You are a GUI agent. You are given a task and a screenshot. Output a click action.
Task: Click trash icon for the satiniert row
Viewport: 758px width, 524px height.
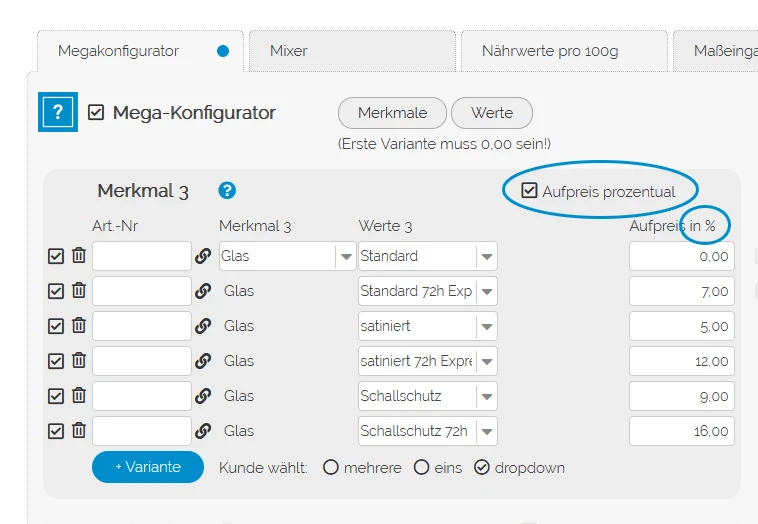point(79,326)
